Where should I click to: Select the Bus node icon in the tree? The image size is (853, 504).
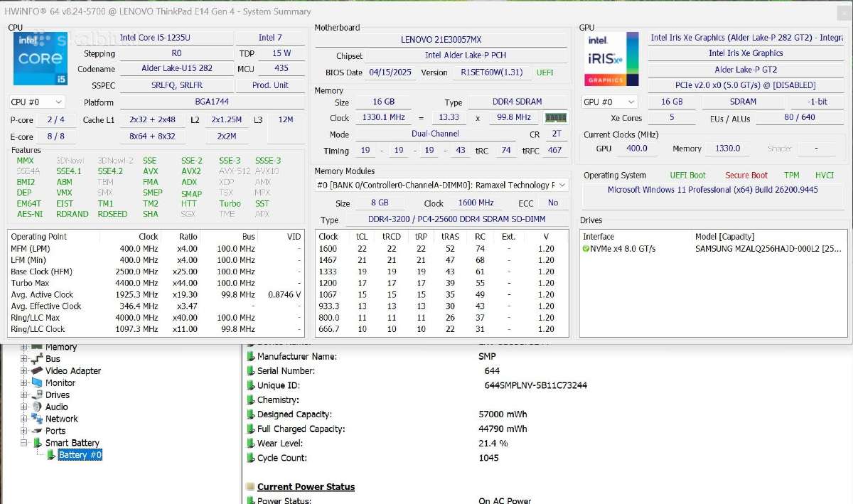(x=36, y=359)
